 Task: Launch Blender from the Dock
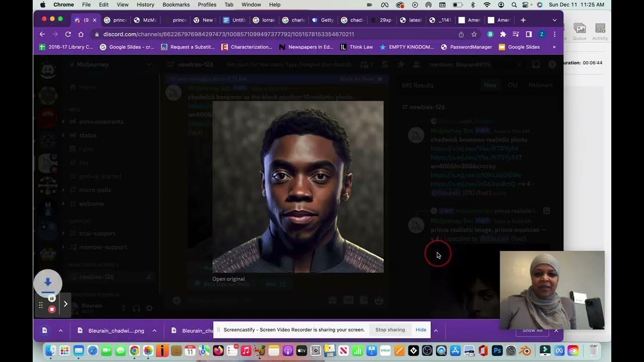click(x=525, y=350)
